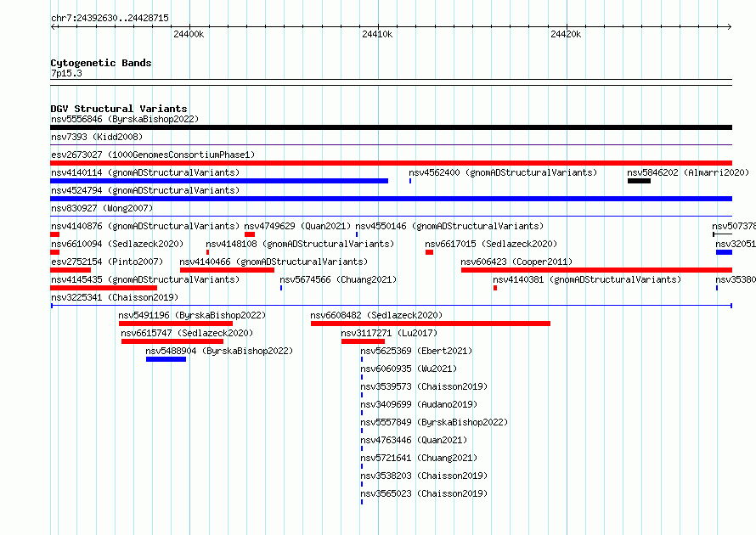Open nsv4140466 (gnomADStructuralVariants) label

[274, 262]
